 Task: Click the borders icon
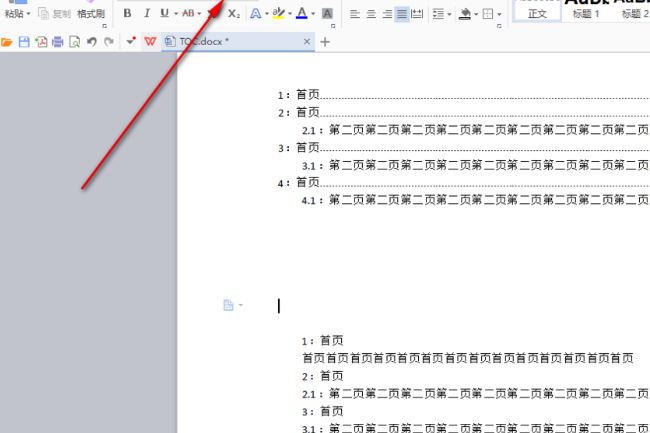(x=488, y=14)
